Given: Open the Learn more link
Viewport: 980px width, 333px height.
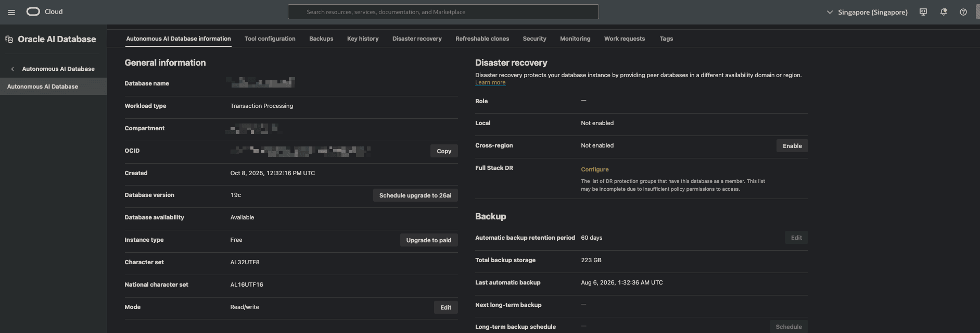Looking at the screenshot, I should tap(490, 82).
